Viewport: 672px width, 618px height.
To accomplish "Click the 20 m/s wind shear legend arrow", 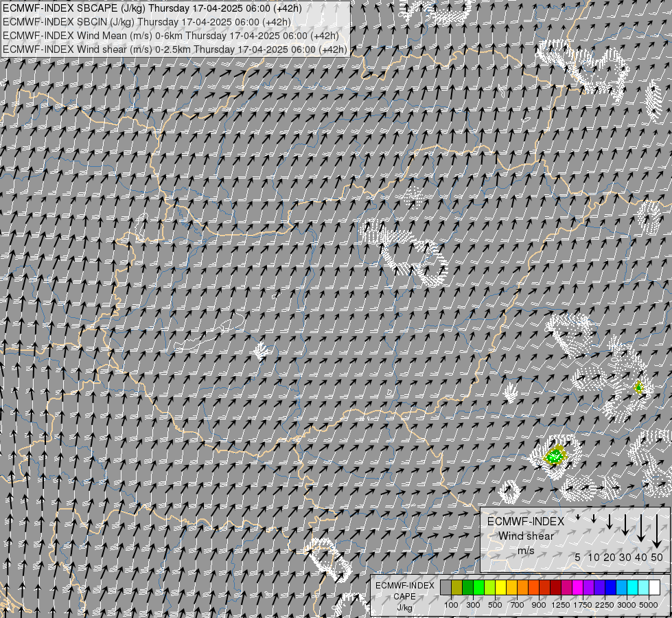I will click(x=610, y=521).
